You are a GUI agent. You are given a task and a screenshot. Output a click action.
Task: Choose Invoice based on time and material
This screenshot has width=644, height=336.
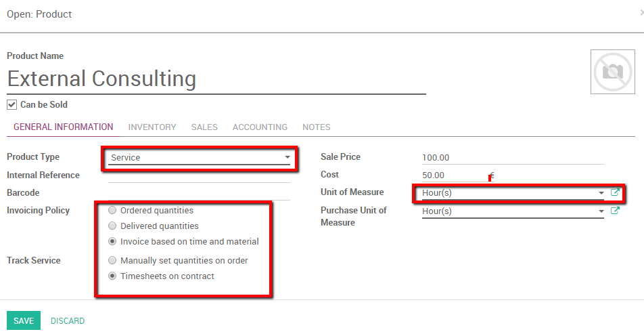click(112, 241)
